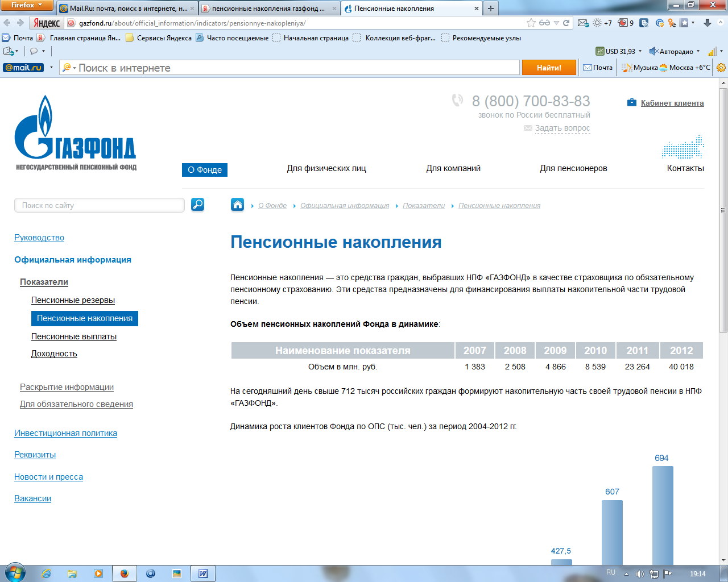Open the USD 31,93 currency dropdown
This screenshot has height=582, width=728.
tap(640, 51)
